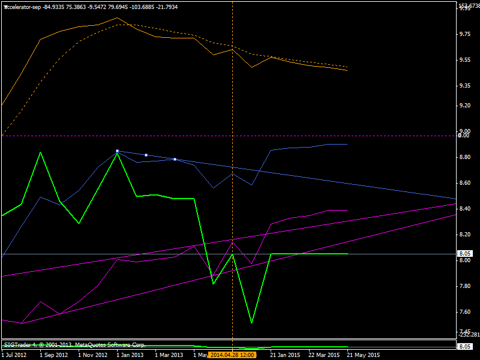Click the 8.40 price axis value
The width and height of the screenshot is (480, 360).
click(465, 209)
